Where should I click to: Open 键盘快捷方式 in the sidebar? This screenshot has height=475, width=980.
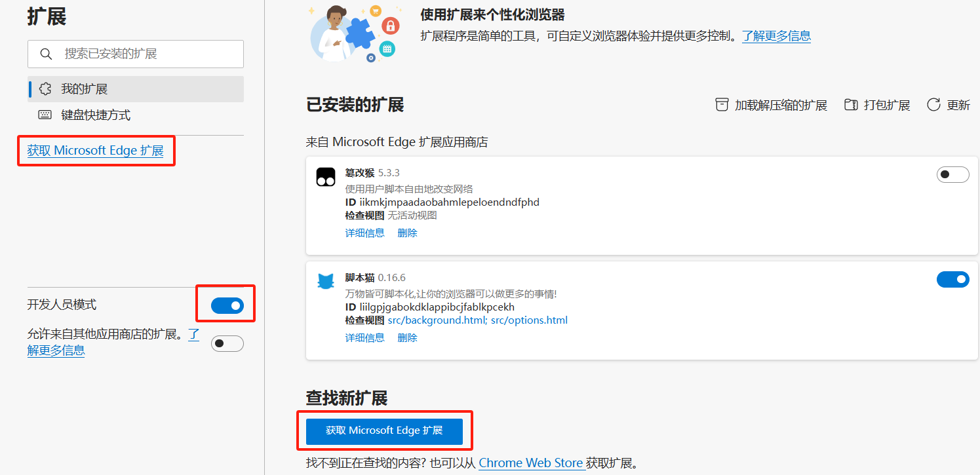[x=136, y=115]
